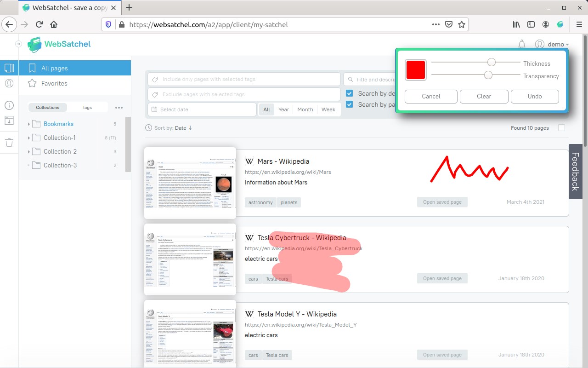Click the Title and description search field
This screenshot has height=368, width=588.
tap(370, 79)
